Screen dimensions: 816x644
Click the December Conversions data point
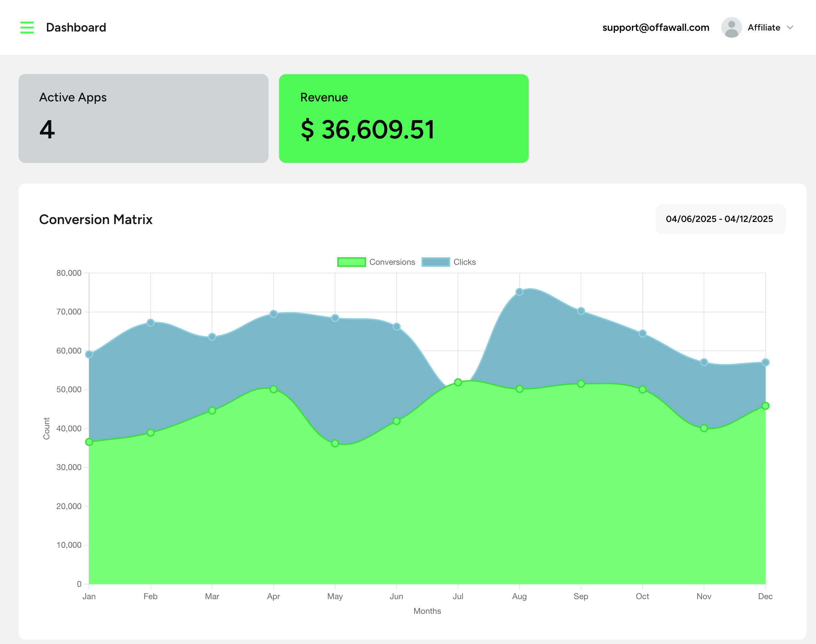pos(765,406)
